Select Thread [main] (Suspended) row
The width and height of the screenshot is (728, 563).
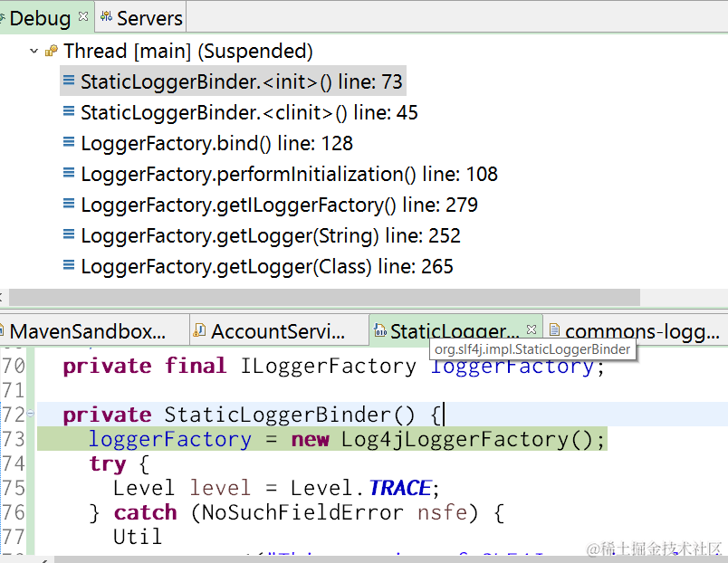[x=188, y=51]
